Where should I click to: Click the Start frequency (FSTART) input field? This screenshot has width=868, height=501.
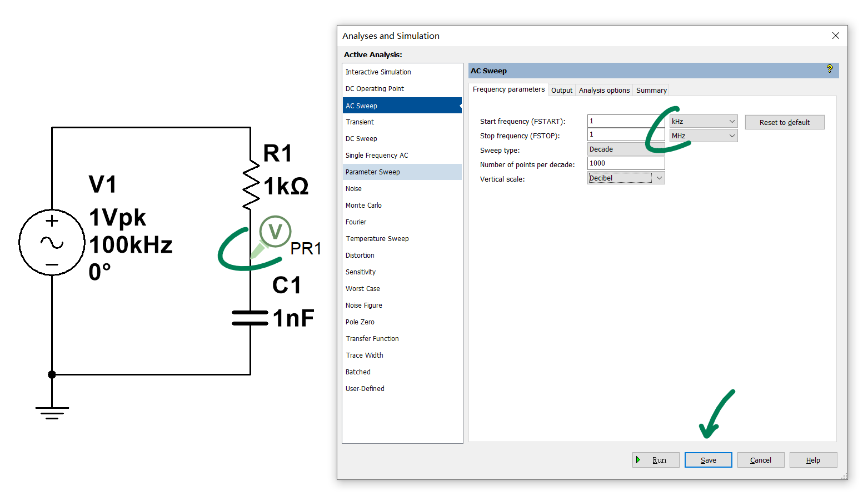tap(626, 121)
